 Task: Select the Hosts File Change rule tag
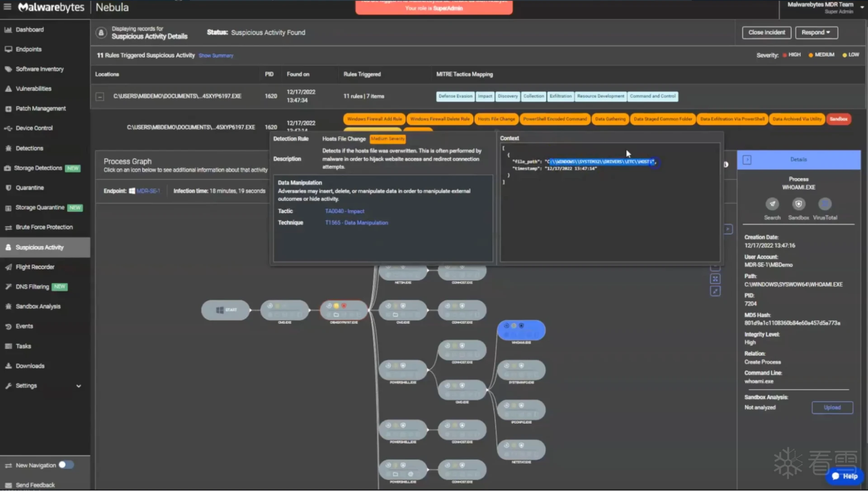coord(496,119)
